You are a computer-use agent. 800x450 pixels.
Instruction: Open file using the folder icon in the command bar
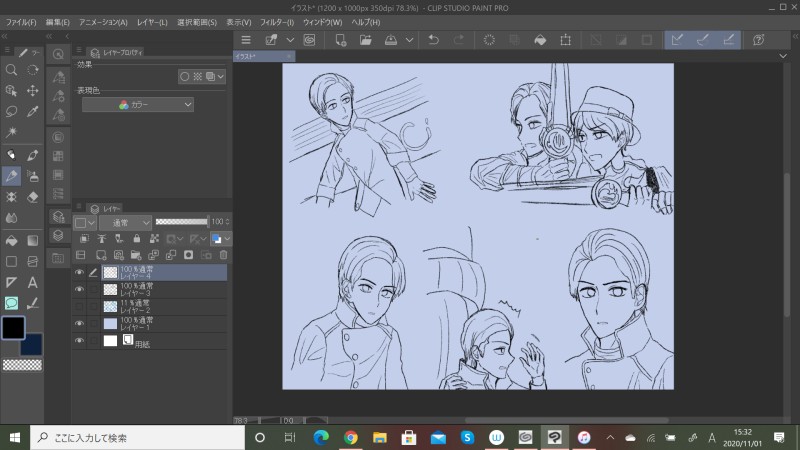[x=366, y=40]
